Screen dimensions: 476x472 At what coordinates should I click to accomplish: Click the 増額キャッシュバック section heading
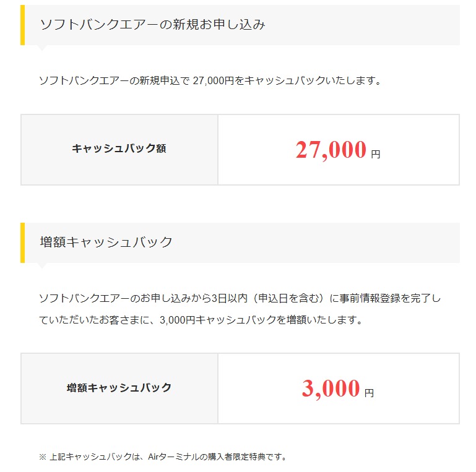point(106,242)
